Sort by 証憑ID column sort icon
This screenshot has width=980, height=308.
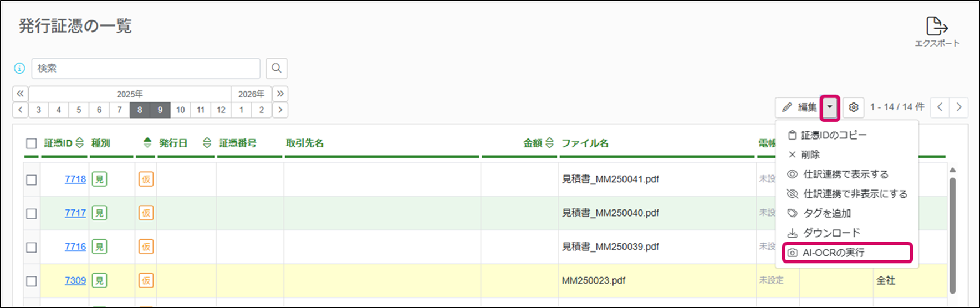click(80, 143)
